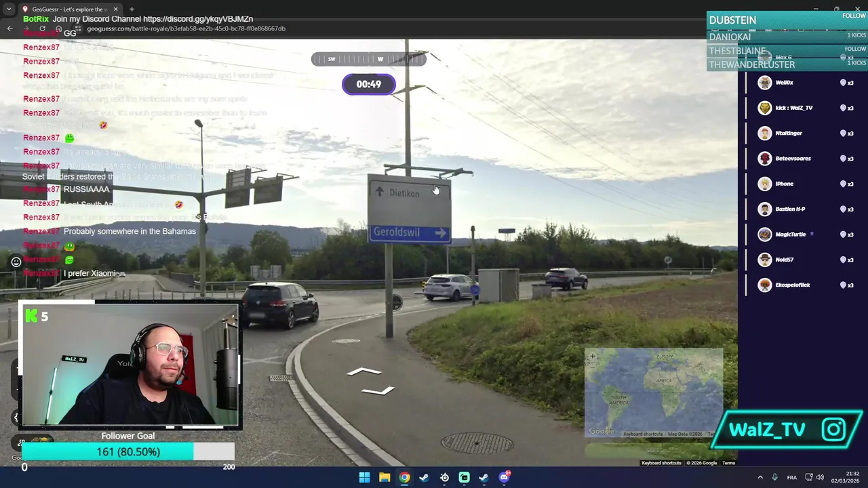Open the green Kick app taskbar icon
868x488 pixels.
(464, 477)
